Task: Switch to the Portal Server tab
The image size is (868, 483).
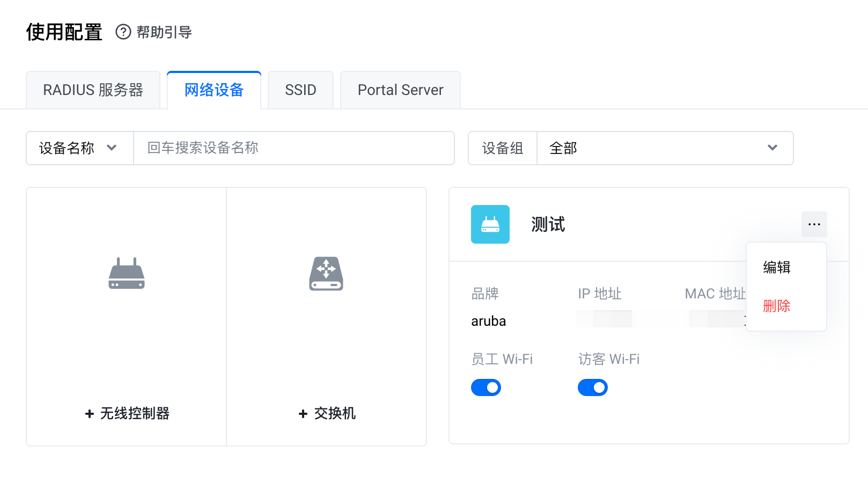Action: [401, 90]
